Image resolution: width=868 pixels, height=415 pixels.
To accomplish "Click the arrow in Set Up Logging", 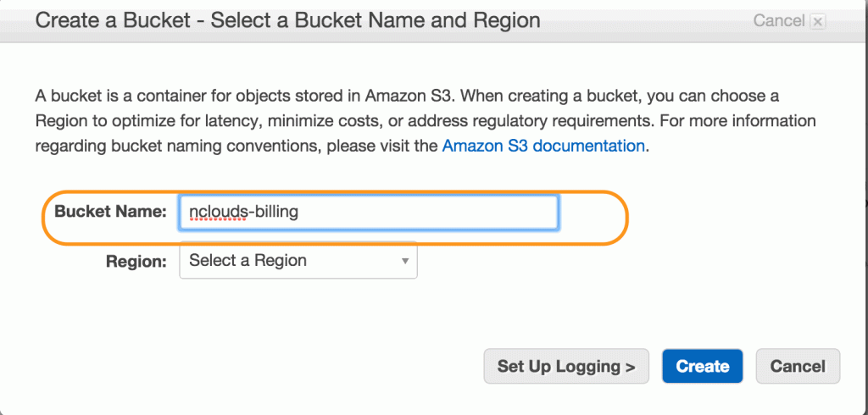I will [628, 367].
